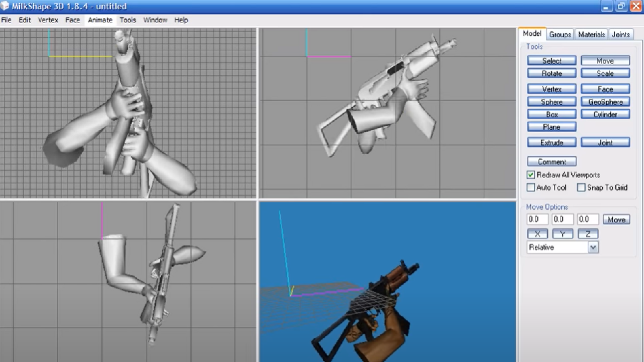The width and height of the screenshot is (644, 362).
Task: Uncheck Redraw All Viewports
Action: point(531,175)
